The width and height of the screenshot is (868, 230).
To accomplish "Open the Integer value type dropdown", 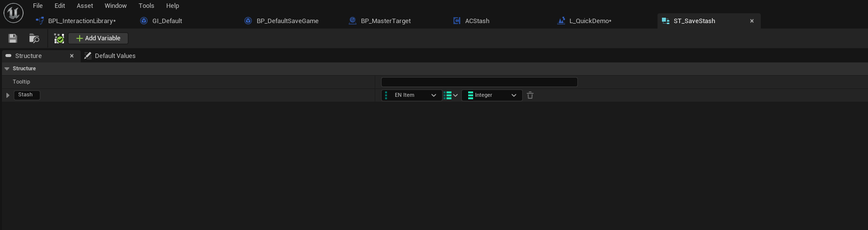I will tap(492, 95).
